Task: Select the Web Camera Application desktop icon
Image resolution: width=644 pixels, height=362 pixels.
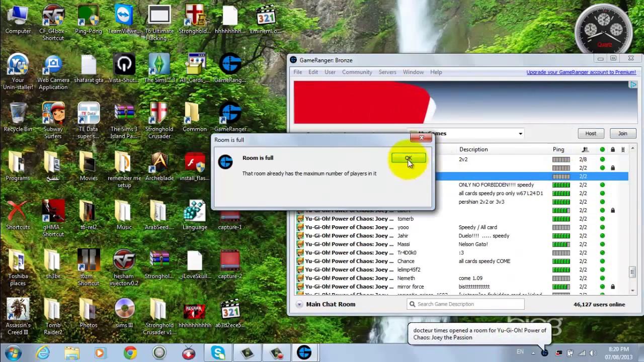Action: click(x=53, y=72)
